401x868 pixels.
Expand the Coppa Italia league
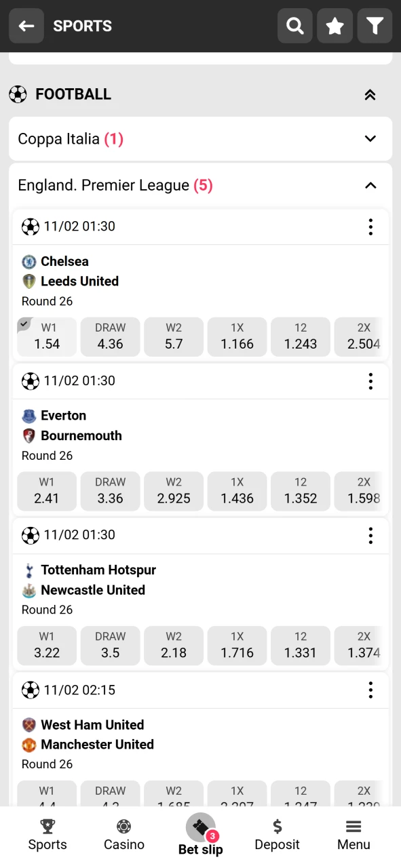[200, 138]
